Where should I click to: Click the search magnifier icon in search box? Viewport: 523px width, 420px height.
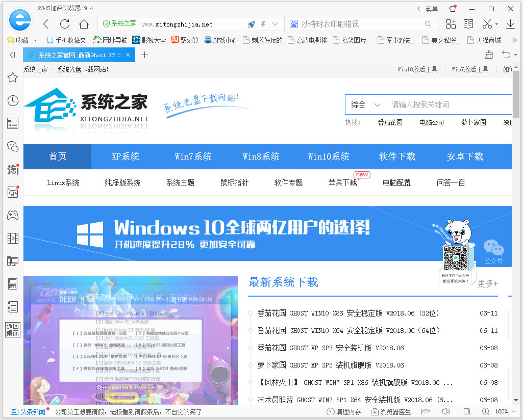[428, 24]
